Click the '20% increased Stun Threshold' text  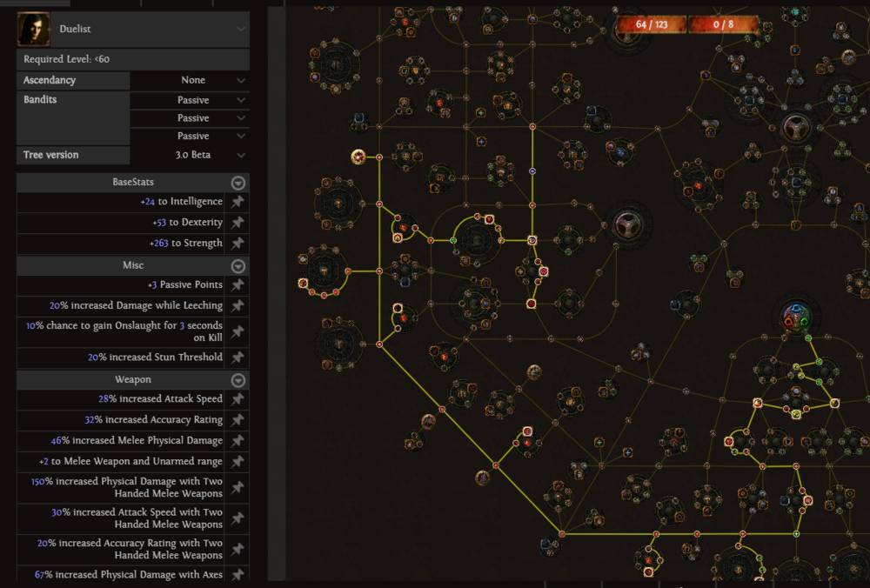pos(156,357)
